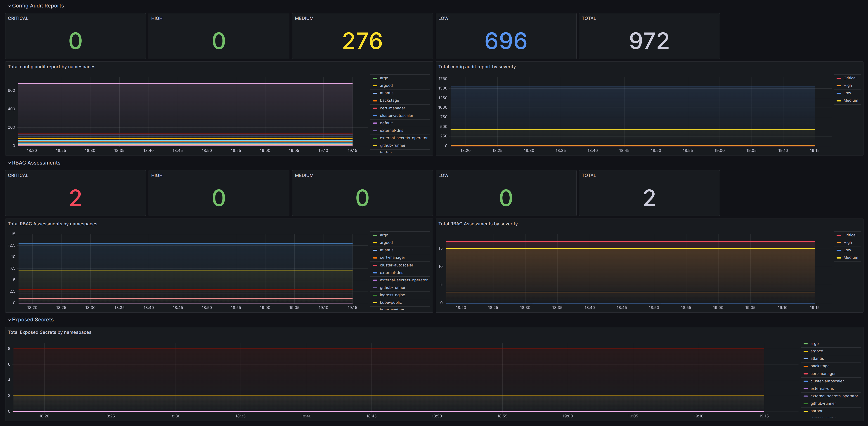The height and width of the screenshot is (426, 868).
Task: Open the Total config audit report by namespaces panel menu
Action: pyautogui.click(x=51, y=67)
